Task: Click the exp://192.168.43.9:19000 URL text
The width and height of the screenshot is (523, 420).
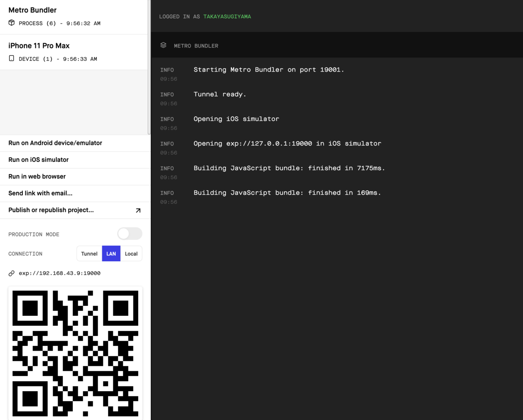Action: [x=60, y=273]
